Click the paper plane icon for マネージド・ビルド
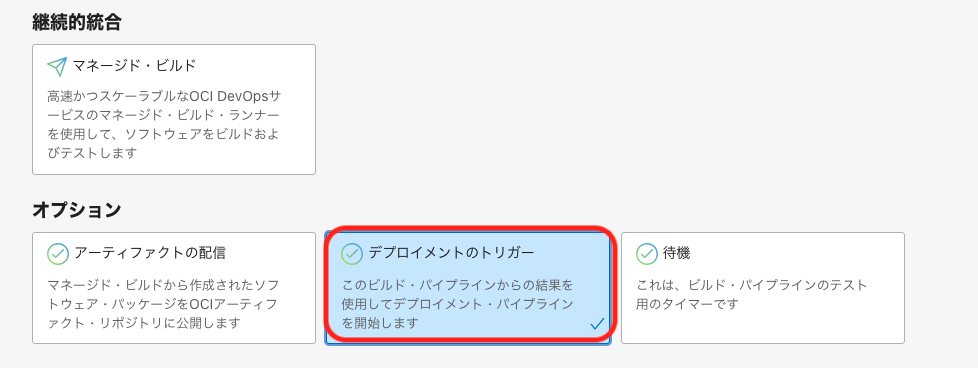The width and height of the screenshot is (978, 368). pyautogui.click(x=57, y=65)
